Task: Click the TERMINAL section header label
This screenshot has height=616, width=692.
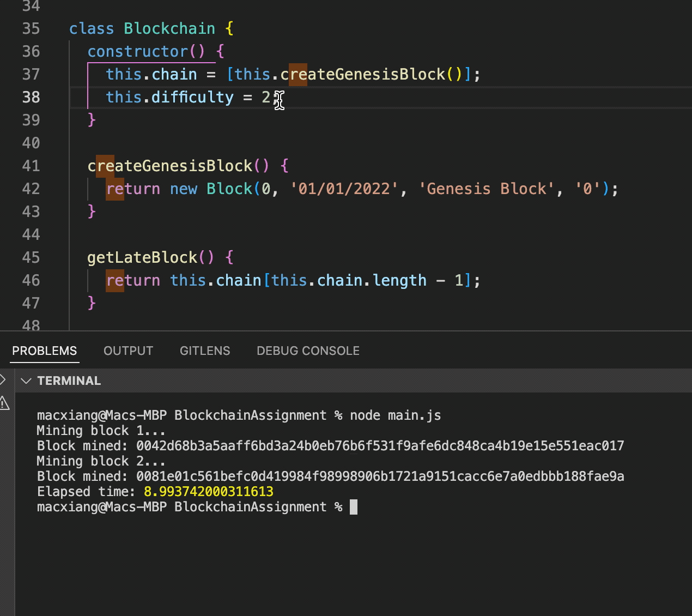Action: pyautogui.click(x=69, y=381)
